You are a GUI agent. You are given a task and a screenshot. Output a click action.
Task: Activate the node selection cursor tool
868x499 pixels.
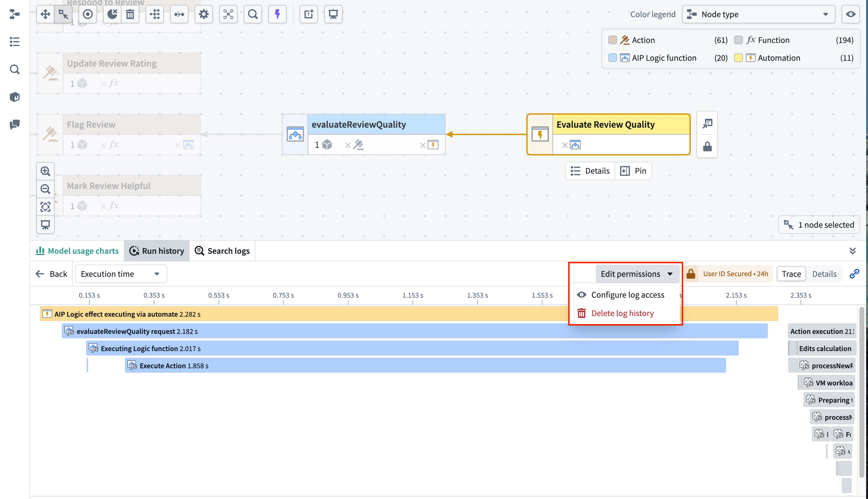point(63,14)
